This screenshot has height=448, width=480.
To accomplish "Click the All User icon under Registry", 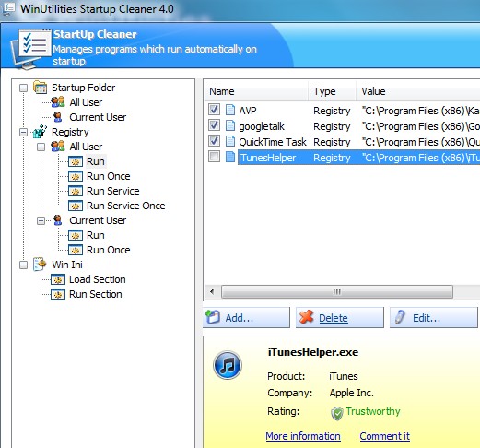I will click(58, 147).
